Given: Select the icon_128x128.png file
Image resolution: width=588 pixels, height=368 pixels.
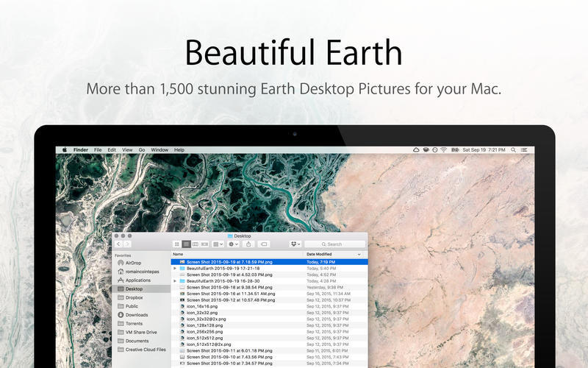Looking at the screenshot, I should [x=205, y=325].
